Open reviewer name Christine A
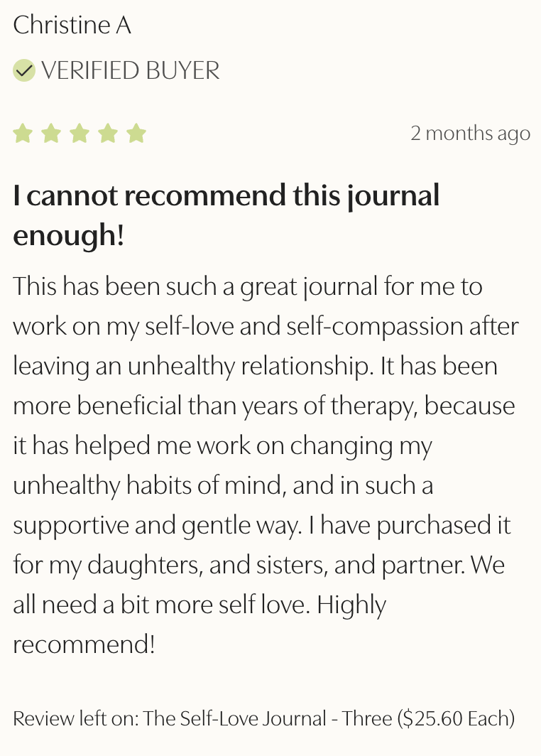This screenshot has width=541, height=756. 72,26
